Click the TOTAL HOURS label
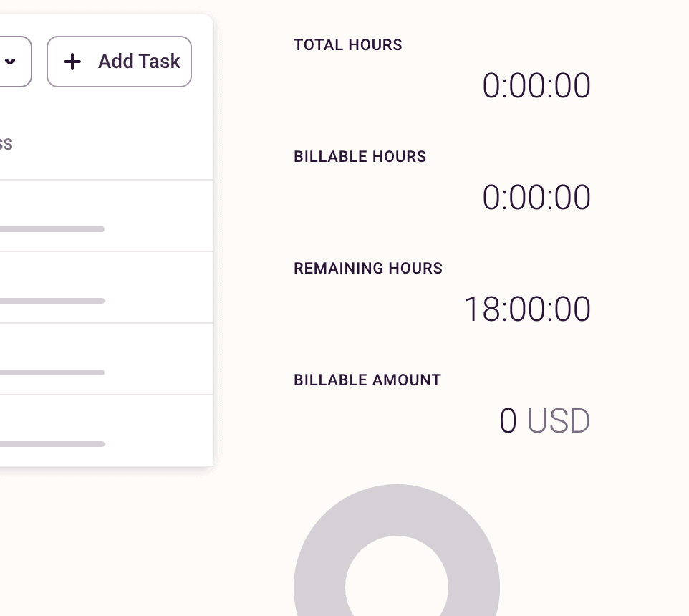Screen dimensions: 689x616 348,45
